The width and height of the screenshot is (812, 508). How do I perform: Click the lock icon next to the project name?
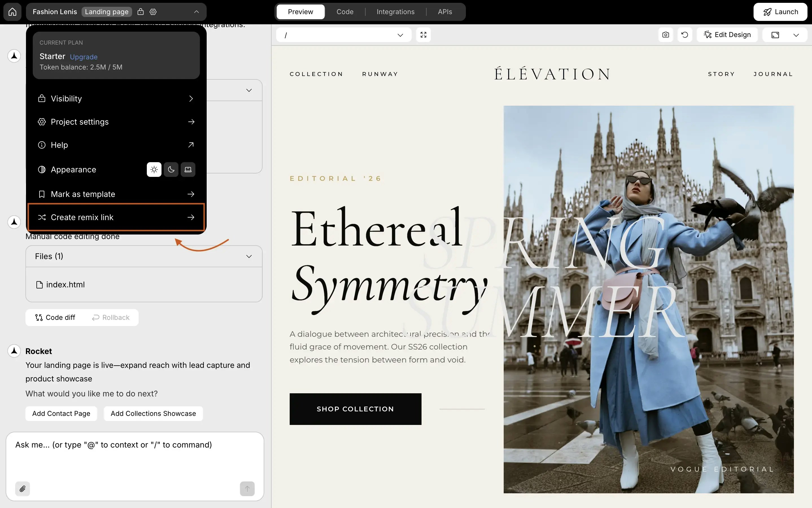point(141,11)
